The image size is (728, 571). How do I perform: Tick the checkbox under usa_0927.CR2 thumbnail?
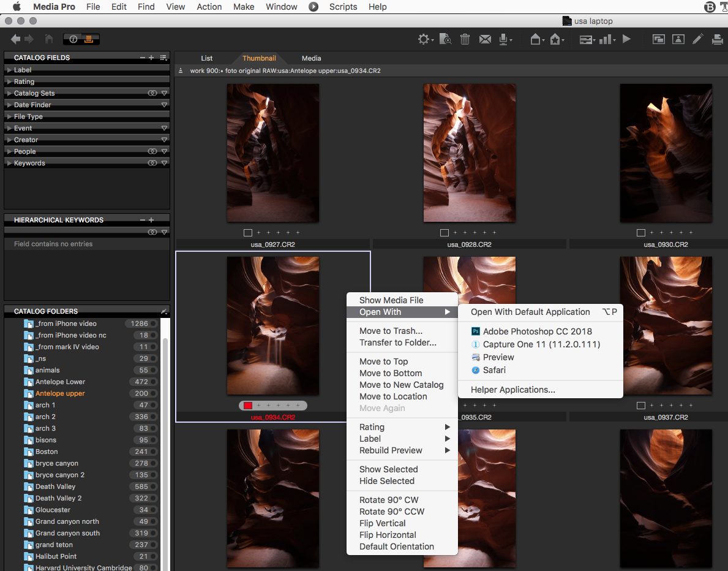(247, 233)
